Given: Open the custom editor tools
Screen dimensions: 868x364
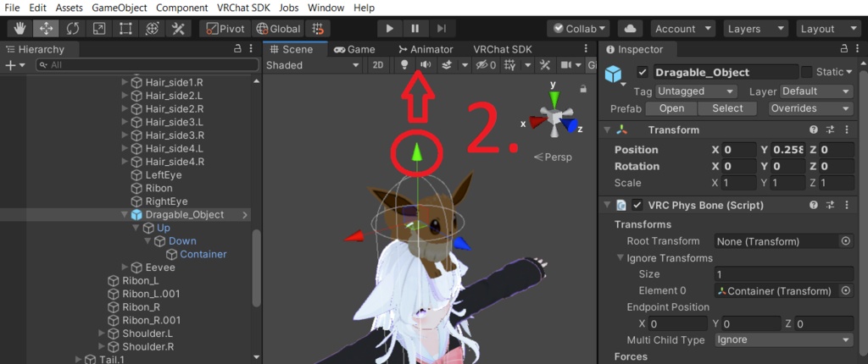Looking at the screenshot, I should [x=178, y=29].
